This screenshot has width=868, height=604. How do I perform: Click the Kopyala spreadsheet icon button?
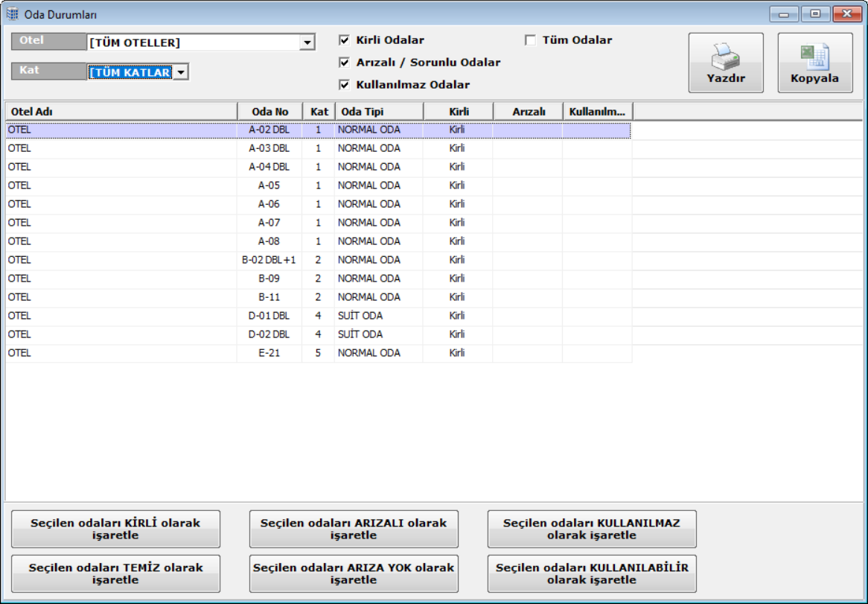pos(814,63)
